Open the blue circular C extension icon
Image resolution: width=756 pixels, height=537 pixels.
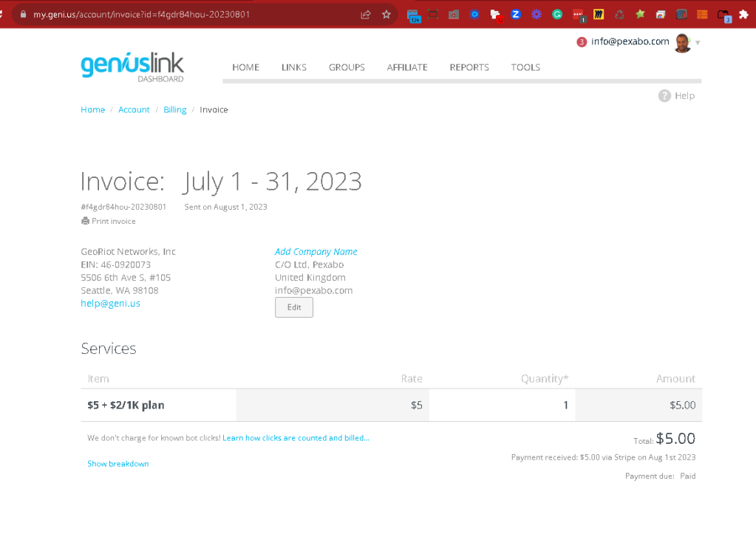click(x=474, y=15)
